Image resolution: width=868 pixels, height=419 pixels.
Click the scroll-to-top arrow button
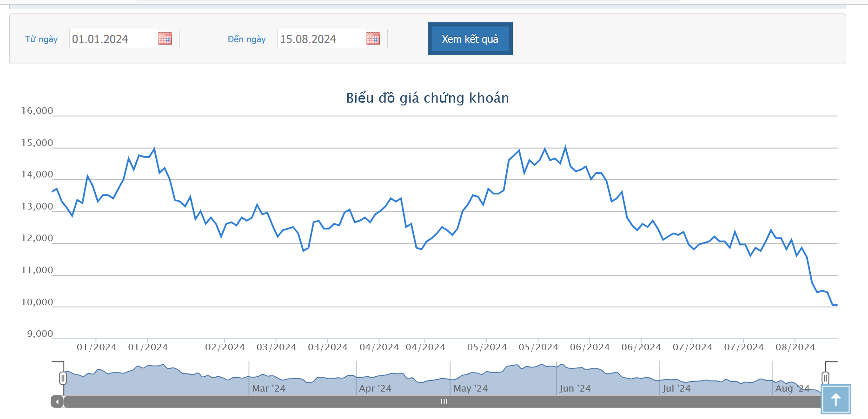pos(835,399)
